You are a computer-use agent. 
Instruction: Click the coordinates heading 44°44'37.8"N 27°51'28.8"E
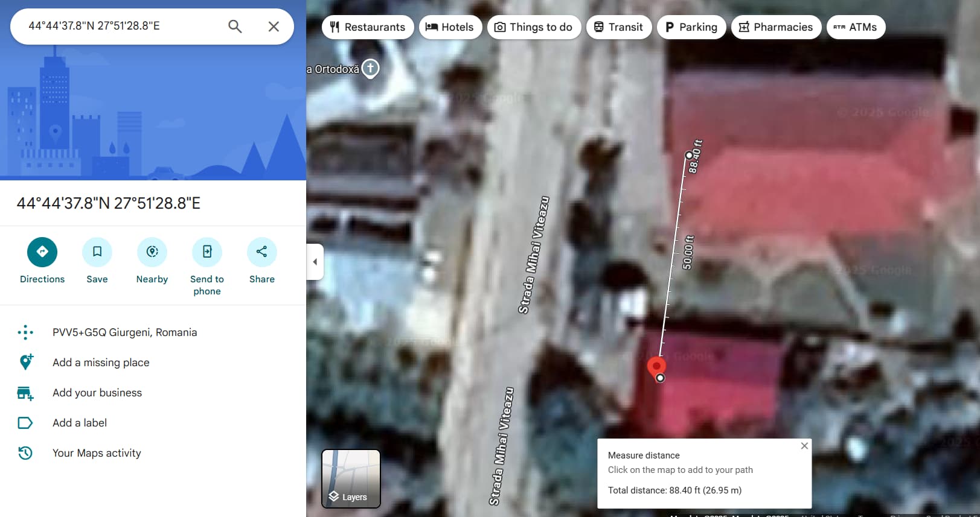pyautogui.click(x=109, y=203)
